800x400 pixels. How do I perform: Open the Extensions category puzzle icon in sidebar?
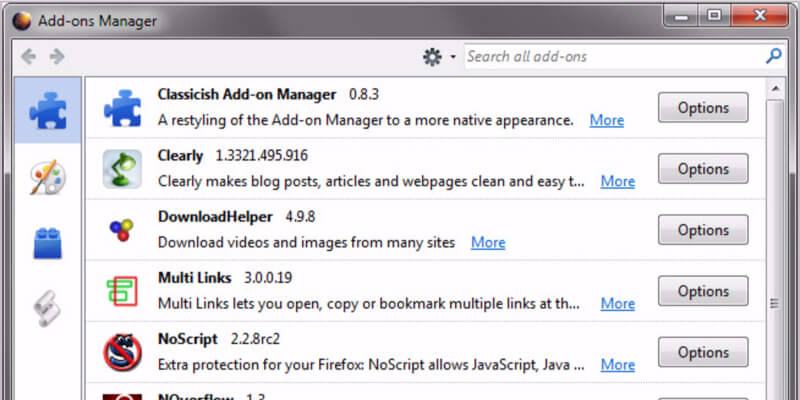47,110
